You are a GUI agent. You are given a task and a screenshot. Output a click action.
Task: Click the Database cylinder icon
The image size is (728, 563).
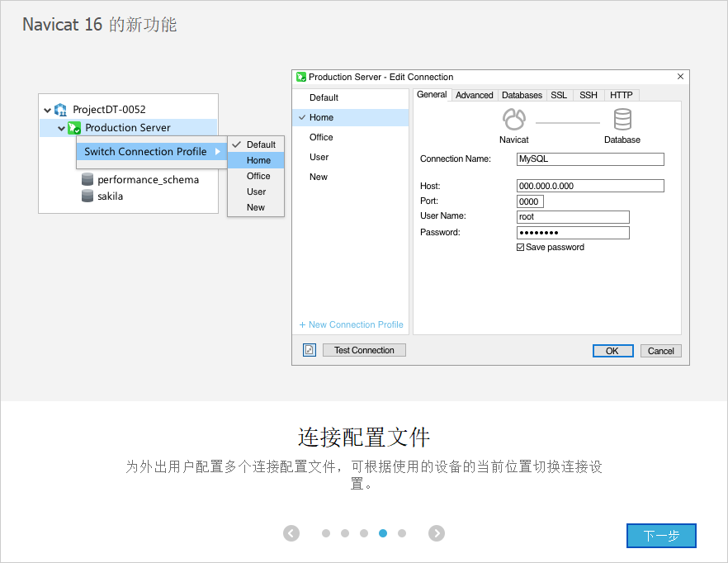point(622,120)
